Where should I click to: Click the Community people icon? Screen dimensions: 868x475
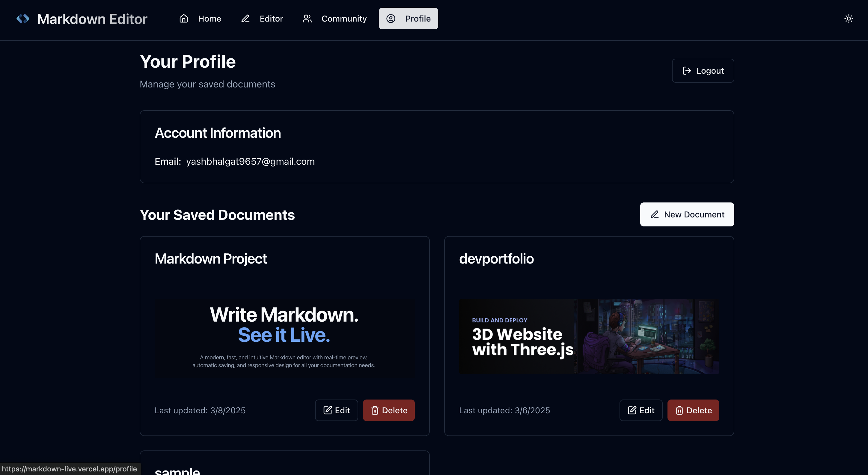point(307,19)
